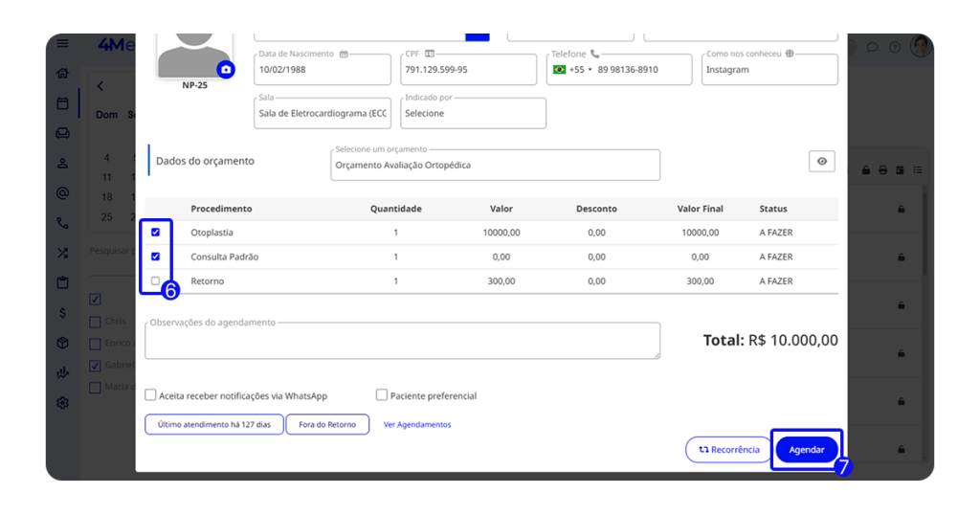Open the calendar icon in sidebar
This screenshot has width=980, height=515.
(63, 102)
